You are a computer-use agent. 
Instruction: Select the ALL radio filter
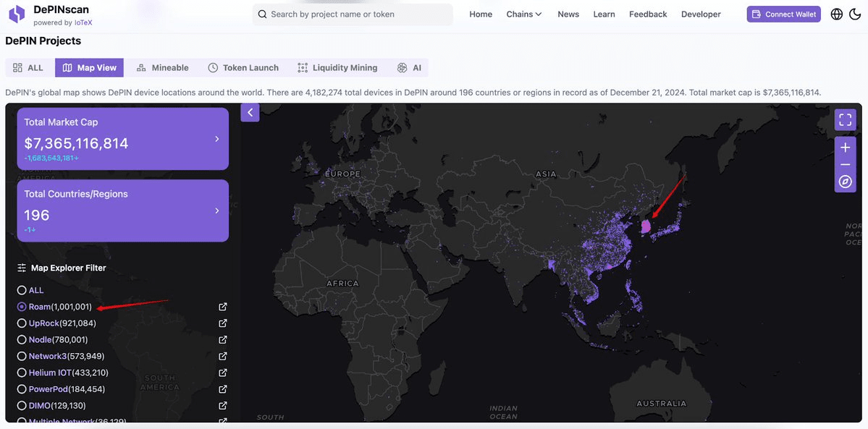coord(22,290)
